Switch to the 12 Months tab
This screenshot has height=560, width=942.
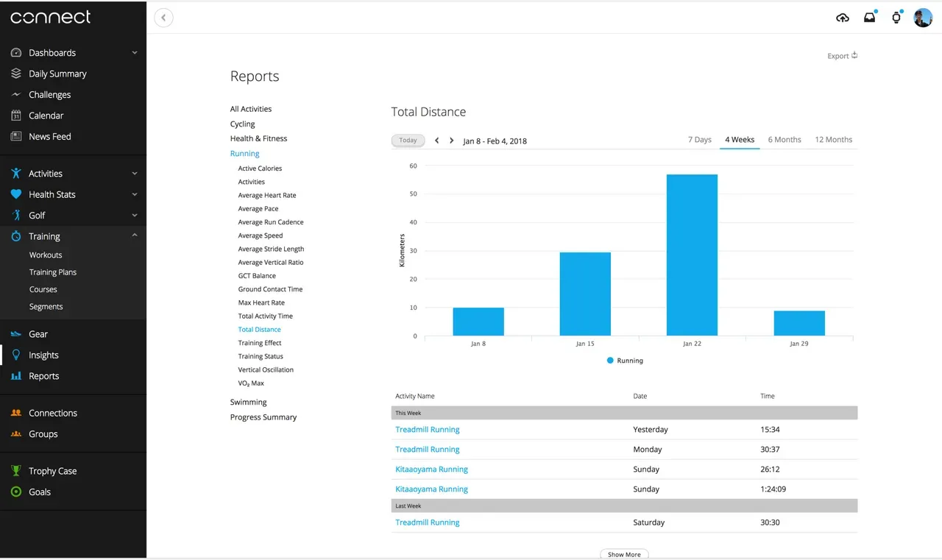833,140
